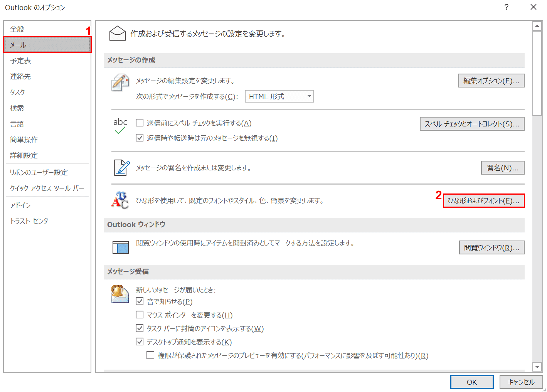The width and height of the screenshot is (547, 392).
Task: Open the 連絡先 options category
Action: click(x=47, y=76)
